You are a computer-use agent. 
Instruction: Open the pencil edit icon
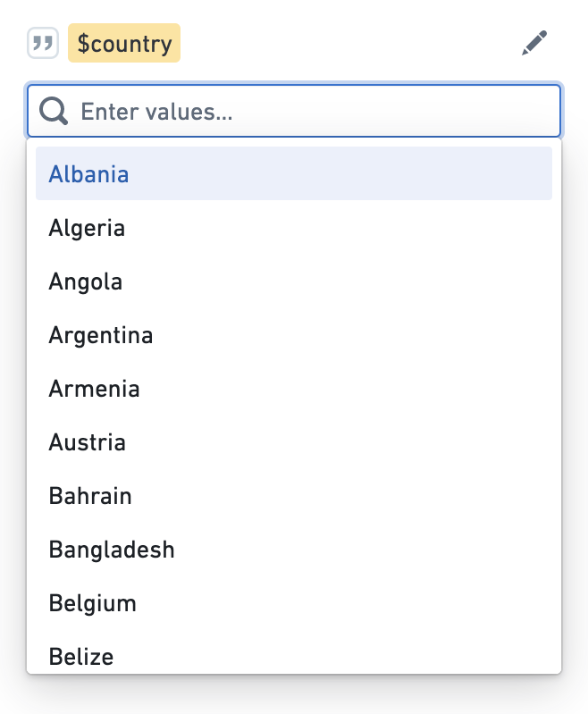(x=533, y=43)
